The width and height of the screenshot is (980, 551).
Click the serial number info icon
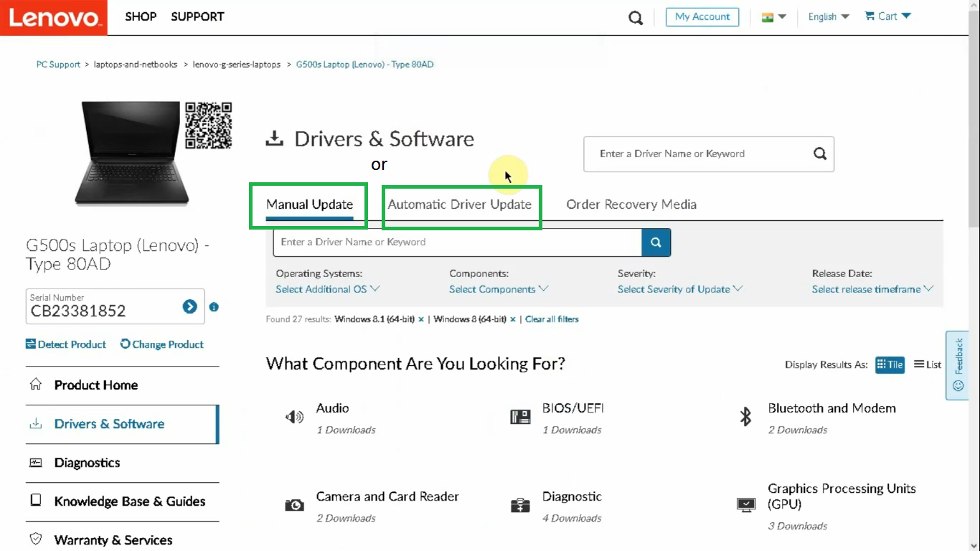[214, 307]
